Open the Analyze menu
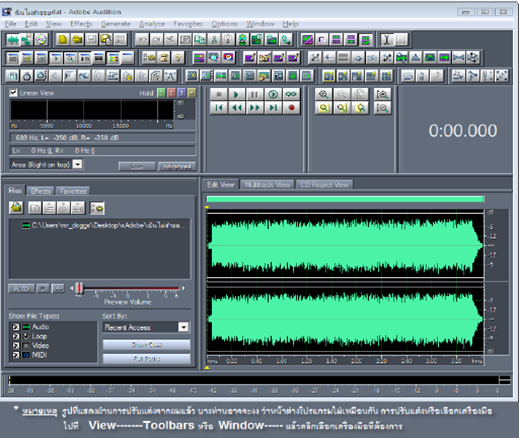Screen dimensions: 519x438 click(x=152, y=24)
